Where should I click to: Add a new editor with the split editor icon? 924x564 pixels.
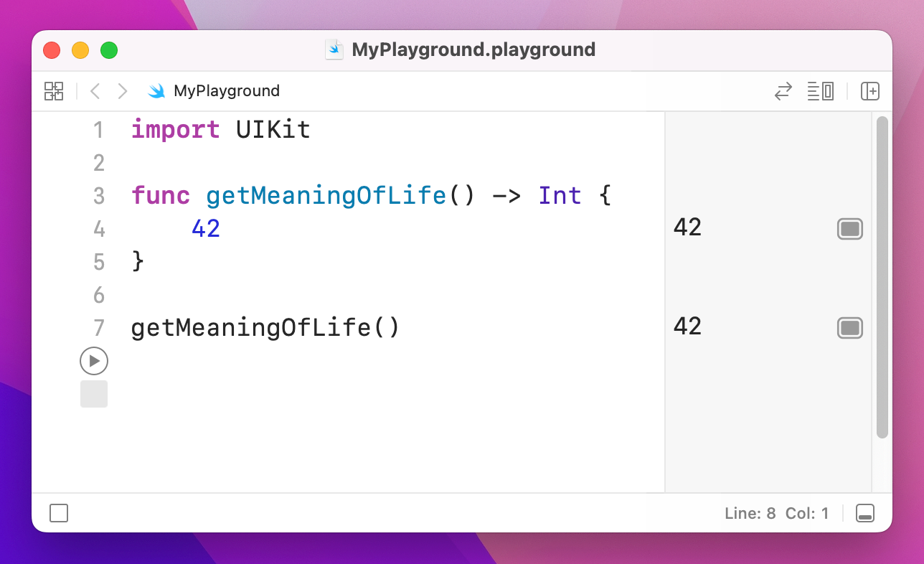pos(869,91)
